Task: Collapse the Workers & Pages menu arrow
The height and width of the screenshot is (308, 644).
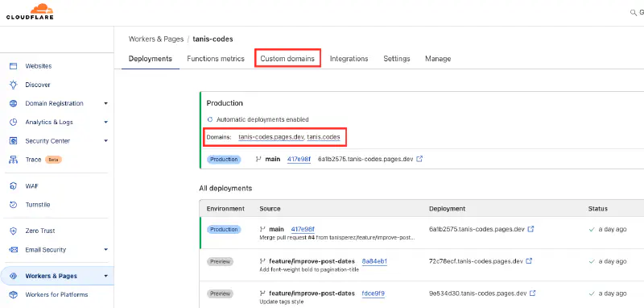Action: (106, 276)
